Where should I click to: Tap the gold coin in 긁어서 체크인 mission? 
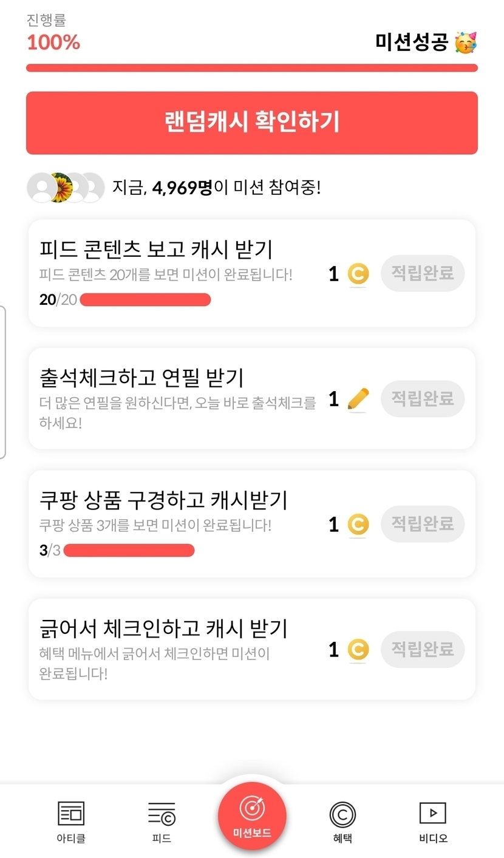tap(358, 650)
